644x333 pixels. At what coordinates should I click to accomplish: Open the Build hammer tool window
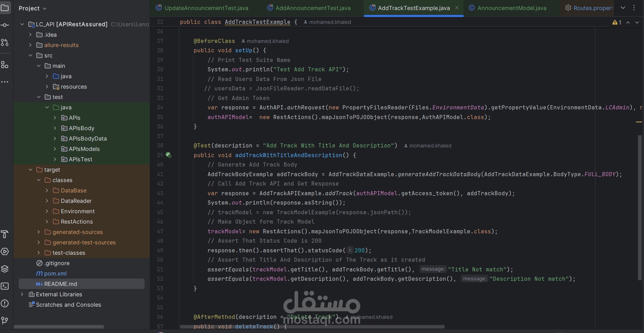[5, 234]
